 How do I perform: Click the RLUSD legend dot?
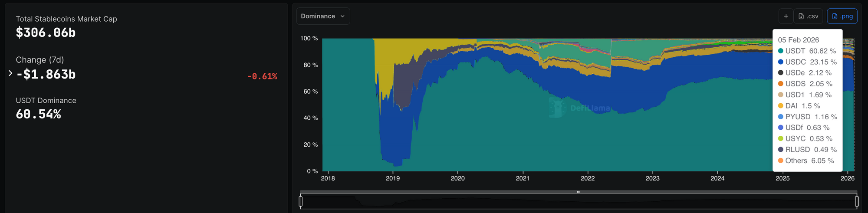click(781, 150)
